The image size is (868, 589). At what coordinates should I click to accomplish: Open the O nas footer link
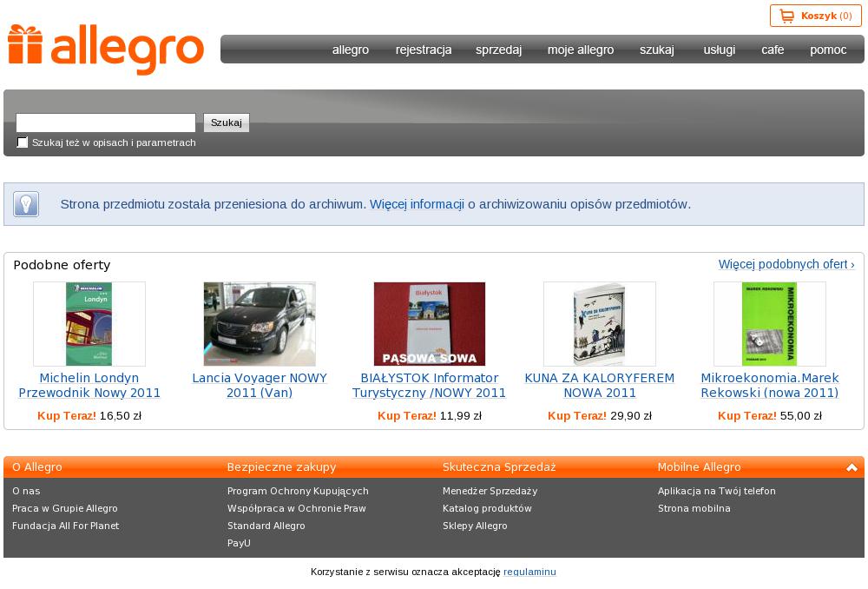(26, 491)
